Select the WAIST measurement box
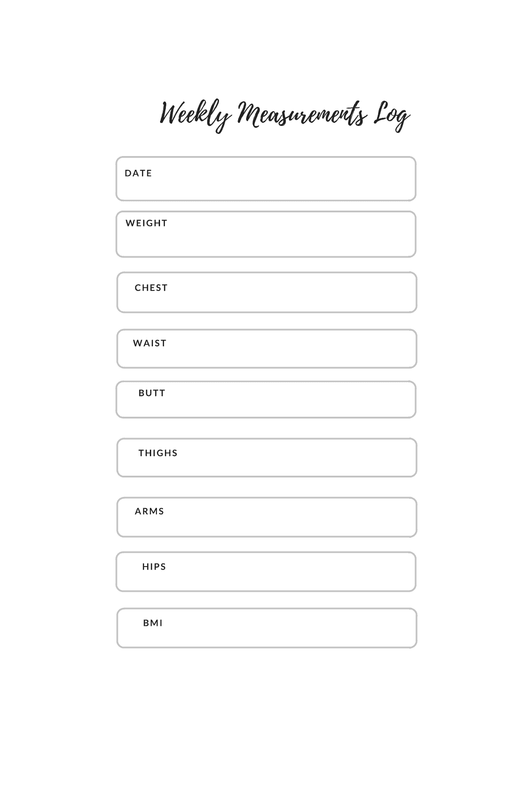 point(267,348)
